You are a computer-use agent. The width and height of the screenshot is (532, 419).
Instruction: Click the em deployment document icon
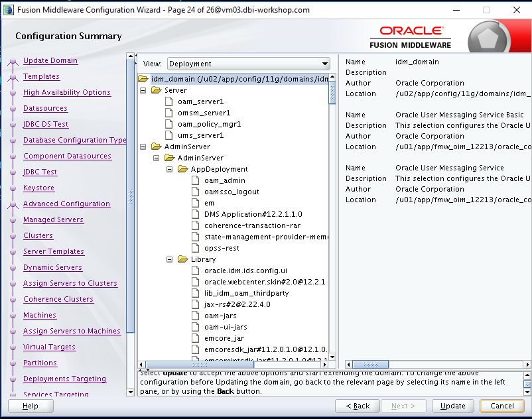[x=196, y=203]
